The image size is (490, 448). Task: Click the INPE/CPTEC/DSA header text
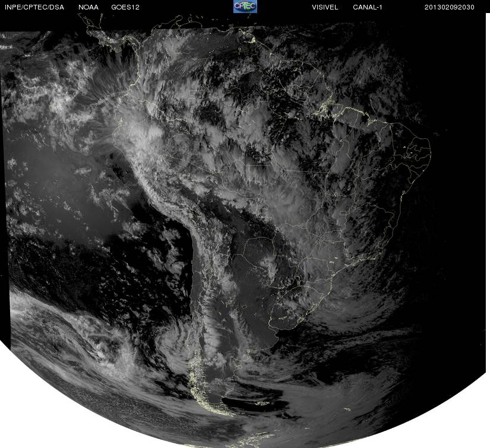click(34, 7)
